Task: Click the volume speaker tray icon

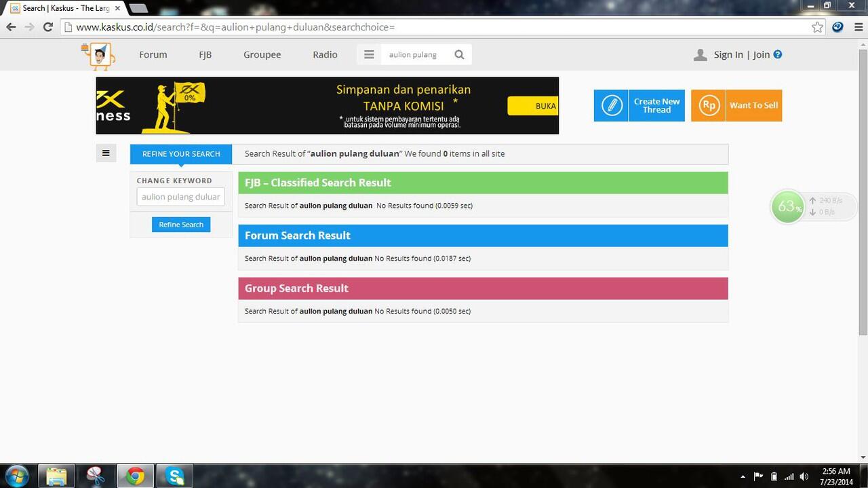Action: [x=804, y=476]
